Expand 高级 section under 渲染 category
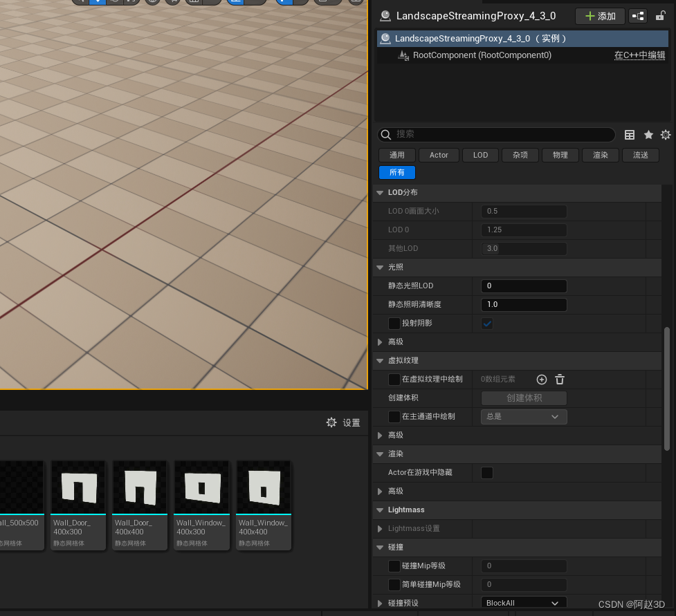676x616 pixels. 380,491
